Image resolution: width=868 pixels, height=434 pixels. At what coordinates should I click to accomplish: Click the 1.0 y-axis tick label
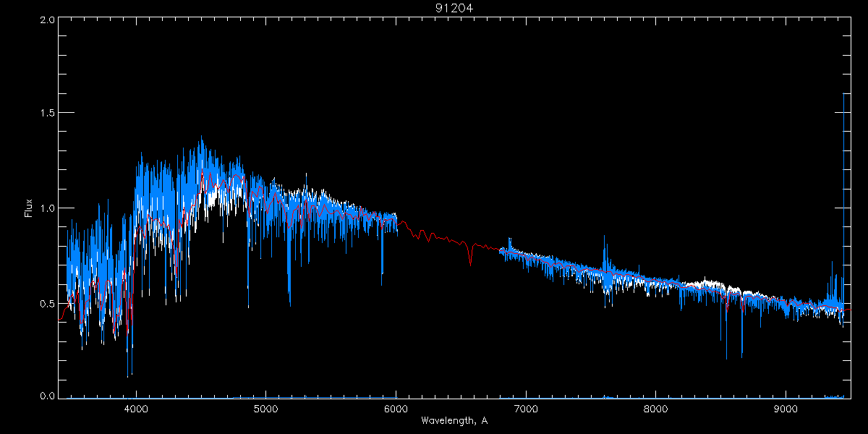click(48, 208)
